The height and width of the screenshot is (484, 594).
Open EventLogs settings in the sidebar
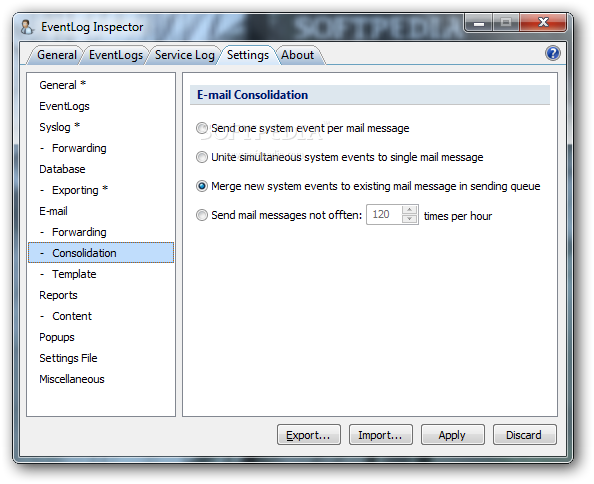[x=101, y=106]
